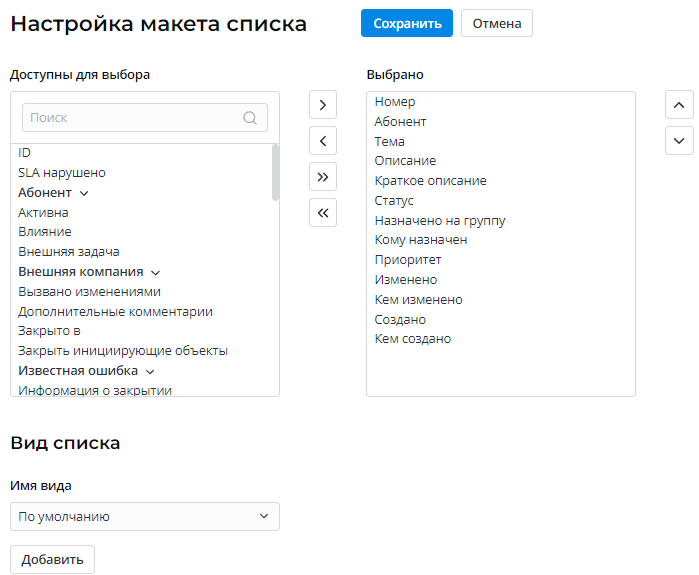Click the available fields list scrollbar

tap(275, 172)
